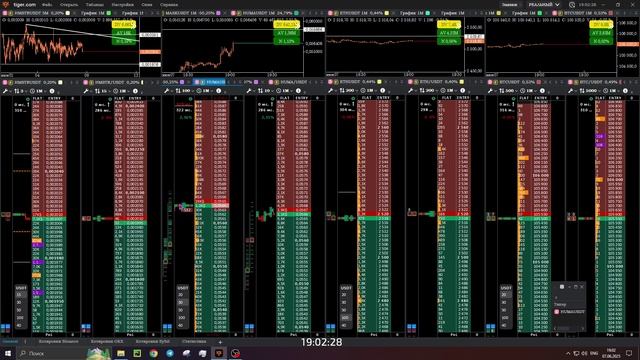Click info icon in ETHUSDT order book toolbar
The height and width of the screenshot is (360, 640).
(x=382, y=91)
